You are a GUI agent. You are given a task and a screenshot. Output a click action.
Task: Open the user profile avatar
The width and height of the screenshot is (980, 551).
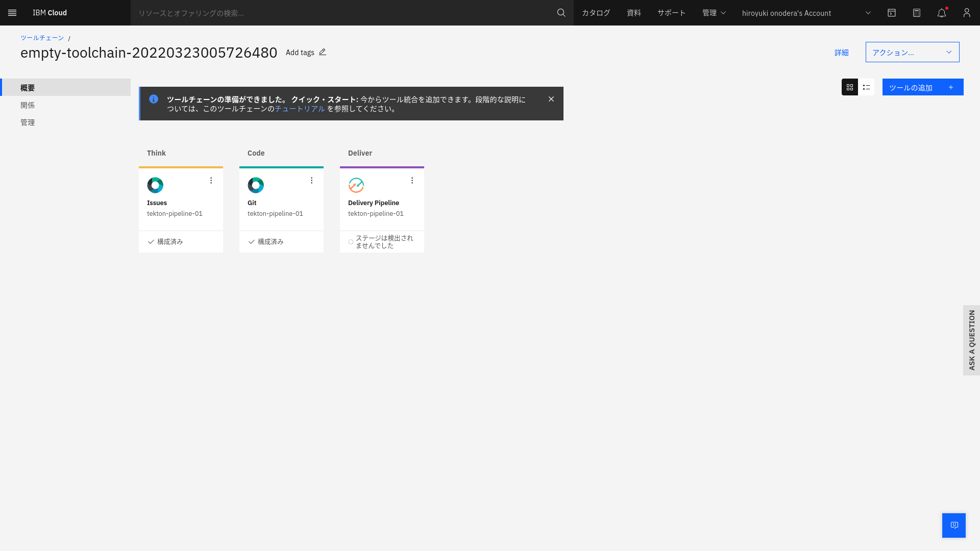point(966,13)
